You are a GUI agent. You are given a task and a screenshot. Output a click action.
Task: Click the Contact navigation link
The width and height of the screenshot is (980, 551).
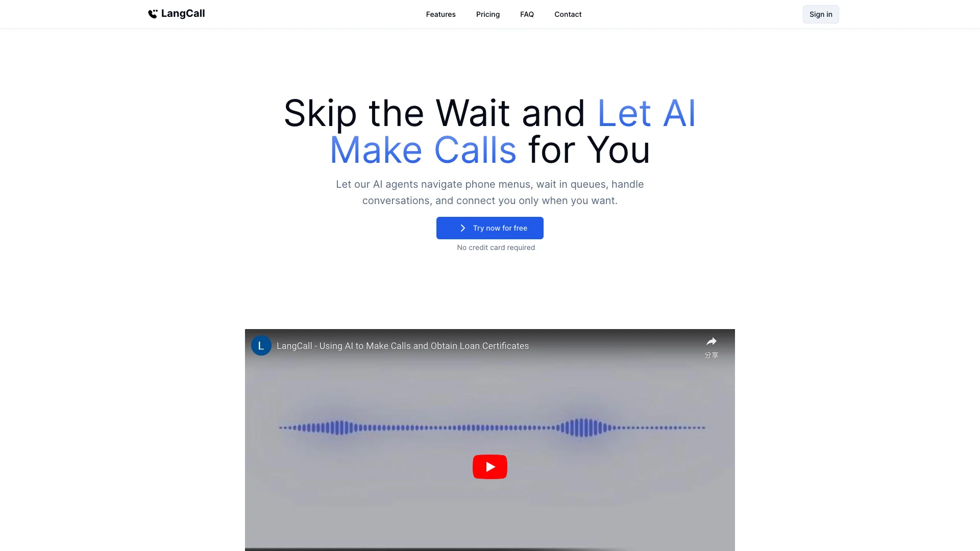[x=568, y=13]
